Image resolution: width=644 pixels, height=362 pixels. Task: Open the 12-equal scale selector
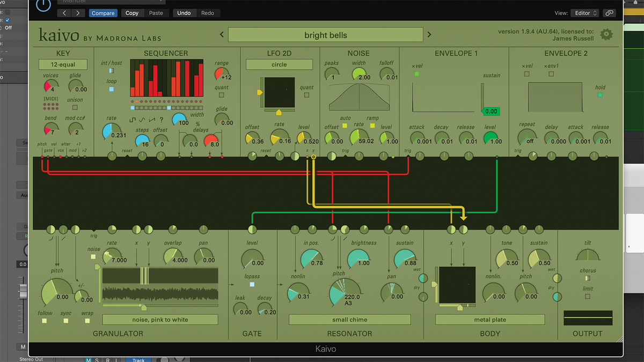tap(63, 64)
